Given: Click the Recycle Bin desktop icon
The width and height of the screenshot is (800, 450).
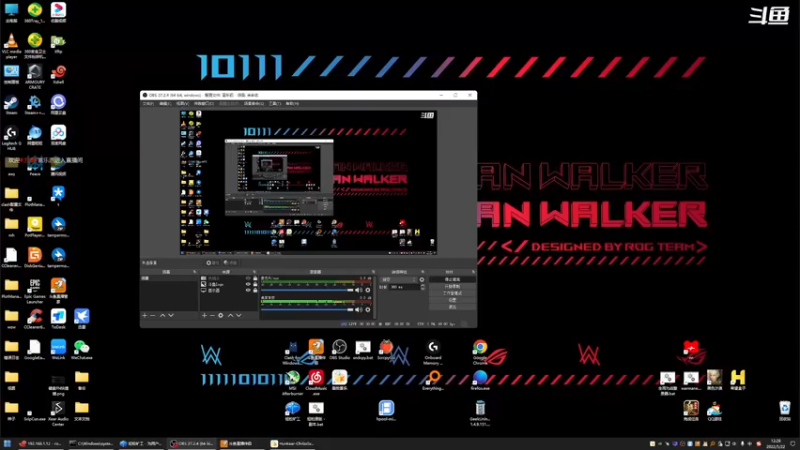Looking at the screenshot, I should pos(785,411).
